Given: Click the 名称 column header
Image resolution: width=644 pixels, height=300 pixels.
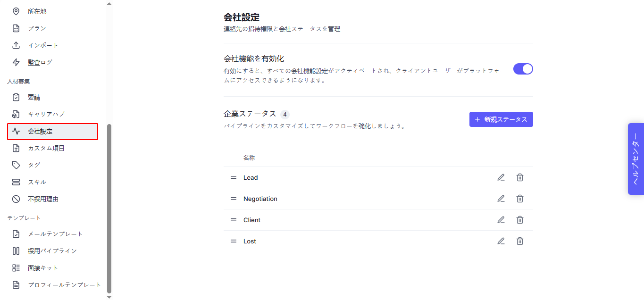Looking at the screenshot, I should click(249, 158).
